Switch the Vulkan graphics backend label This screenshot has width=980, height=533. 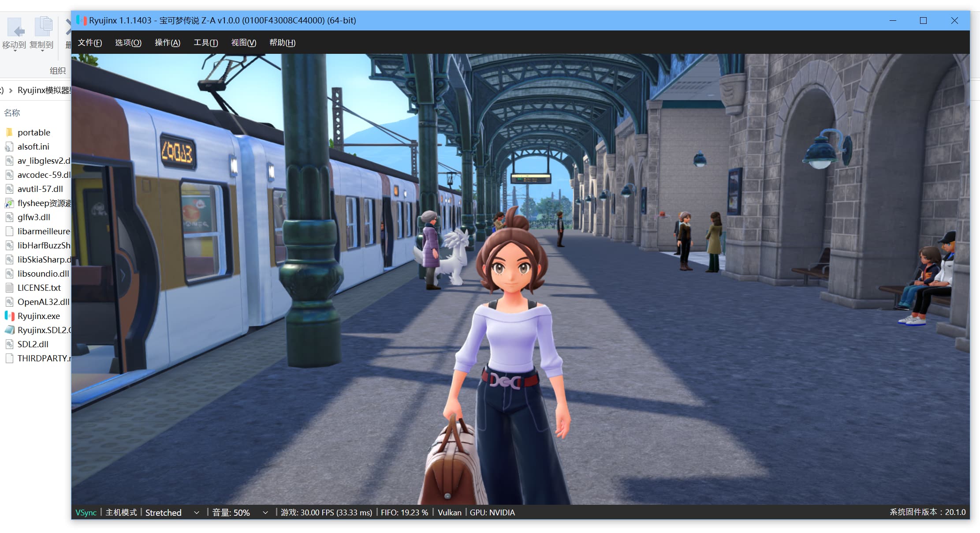[449, 512]
